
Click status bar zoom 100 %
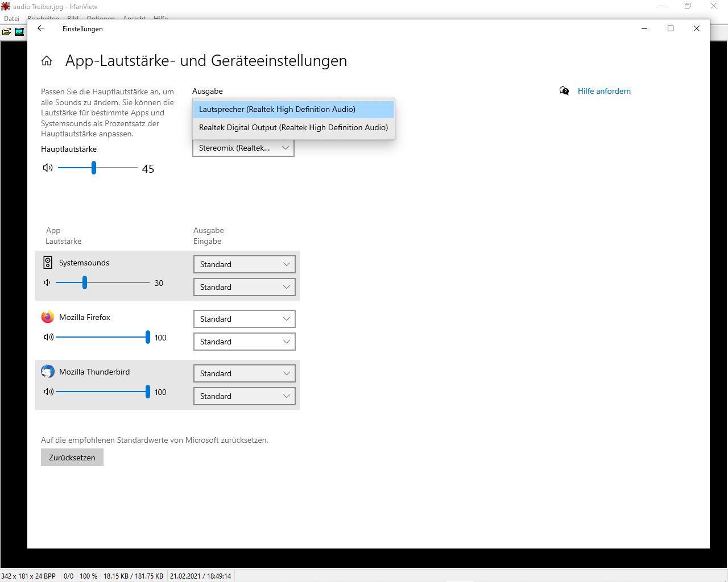click(x=88, y=576)
